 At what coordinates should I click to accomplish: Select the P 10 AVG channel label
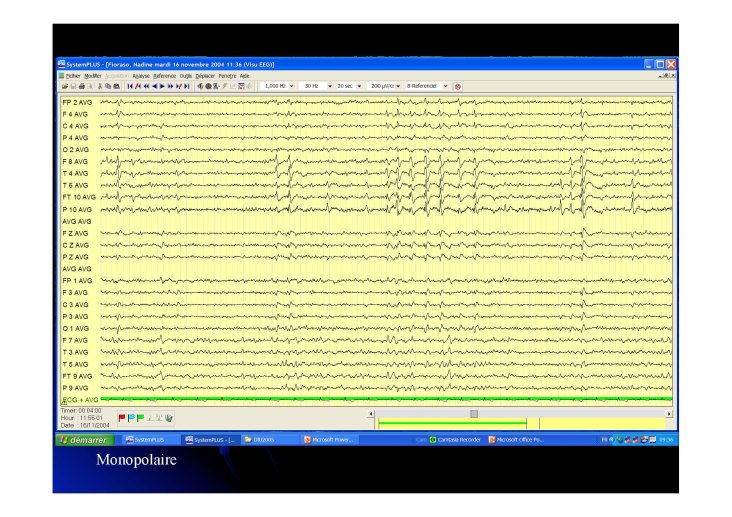[x=77, y=209]
